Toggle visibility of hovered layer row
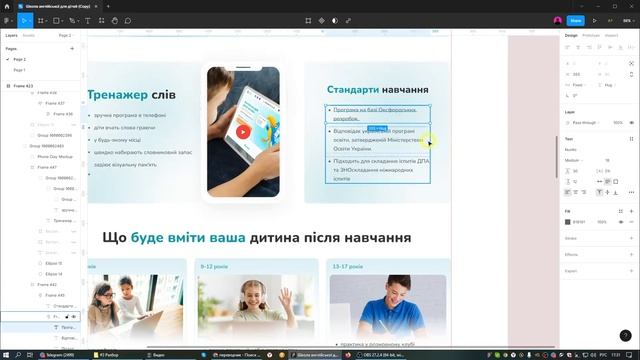Viewport: 640px width, 360px height. tap(74, 317)
